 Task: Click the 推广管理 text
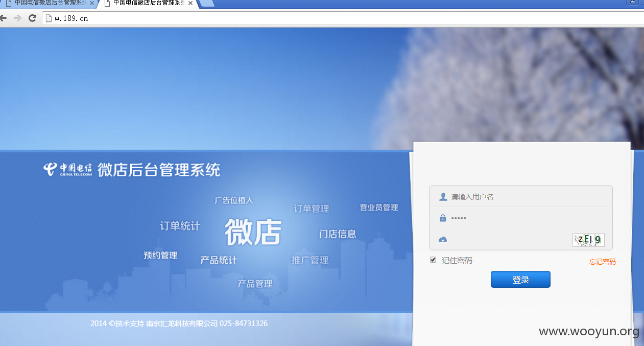click(x=310, y=260)
